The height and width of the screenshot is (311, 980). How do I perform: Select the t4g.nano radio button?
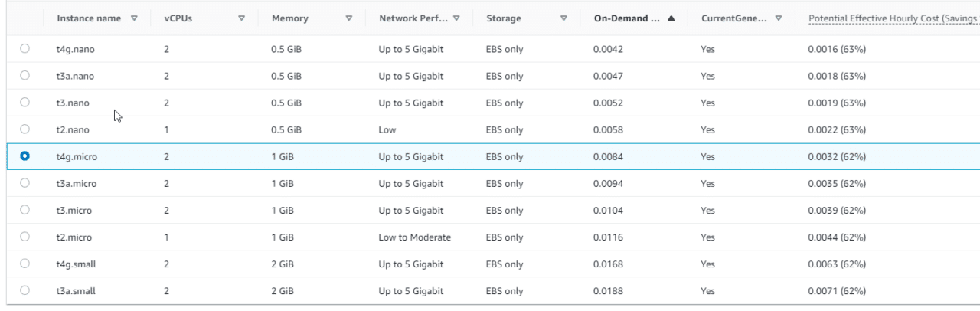(25, 49)
